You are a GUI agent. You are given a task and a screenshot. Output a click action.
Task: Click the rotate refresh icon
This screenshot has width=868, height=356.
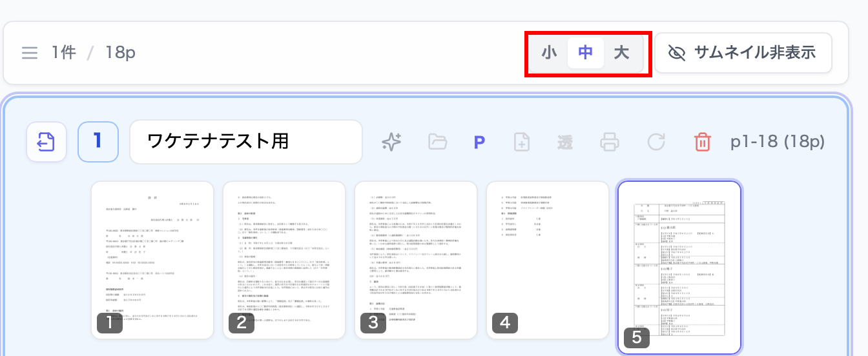656,142
